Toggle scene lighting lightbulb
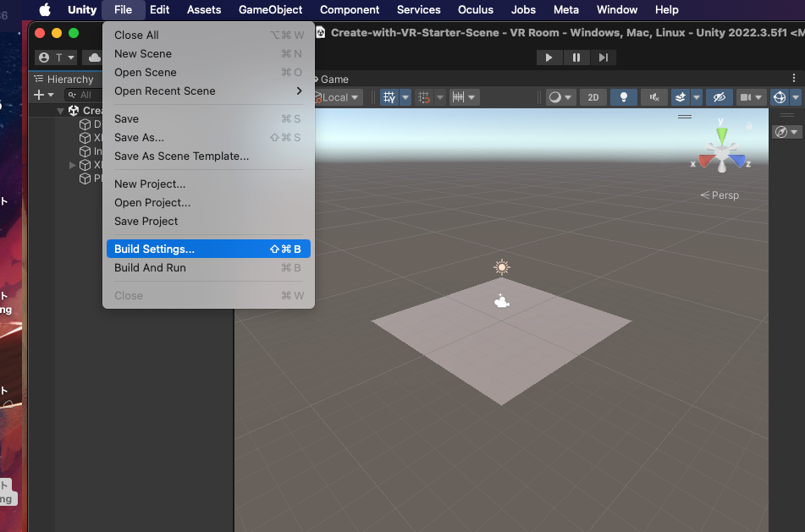805x532 pixels. (624, 97)
